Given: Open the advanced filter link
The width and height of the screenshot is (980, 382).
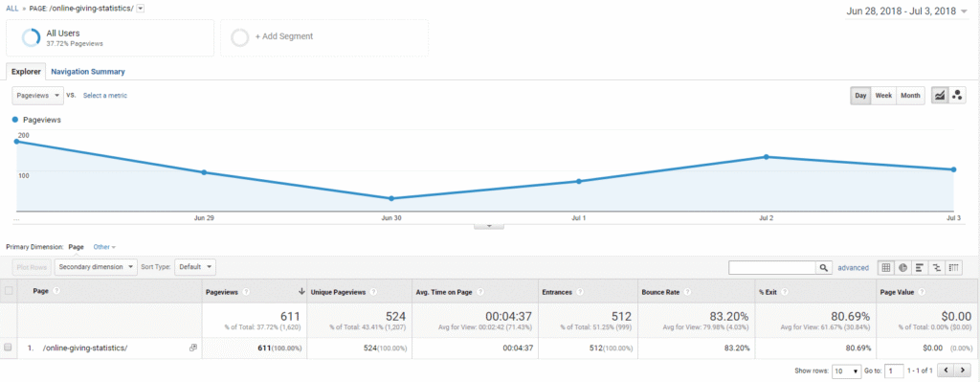Looking at the screenshot, I should 853,267.
